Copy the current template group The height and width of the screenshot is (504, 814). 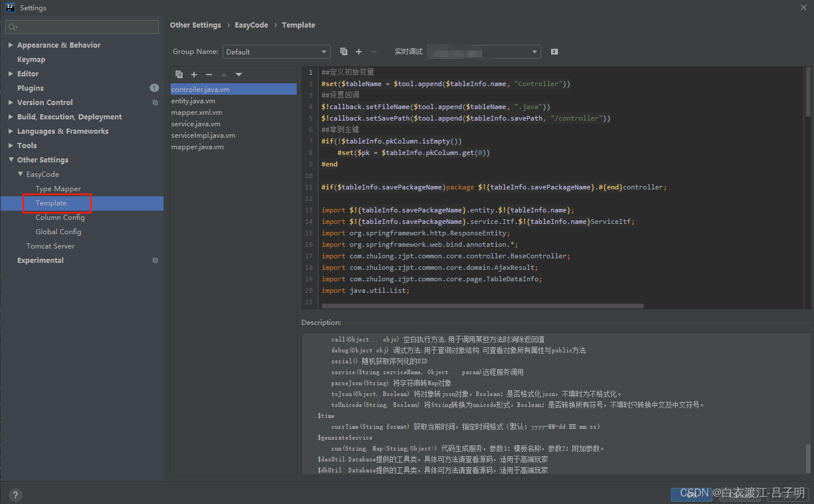(343, 52)
